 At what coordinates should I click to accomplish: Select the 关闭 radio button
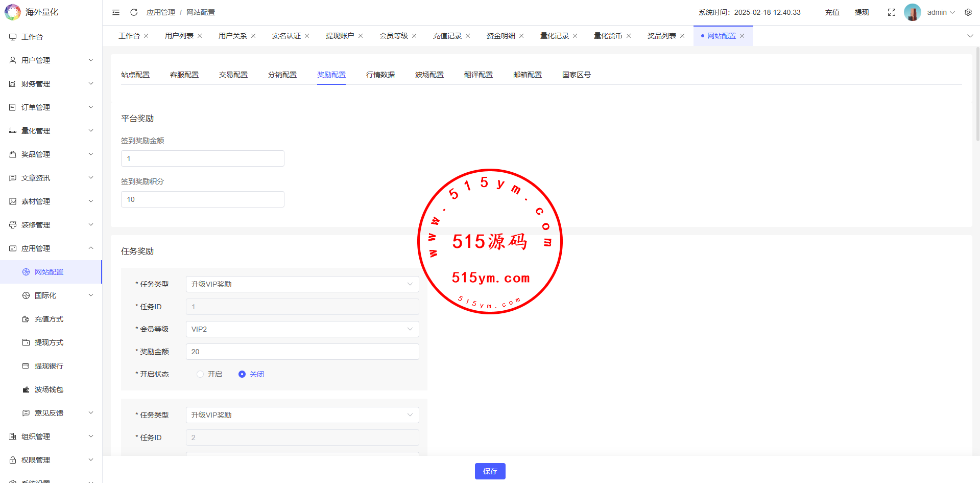(x=242, y=374)
